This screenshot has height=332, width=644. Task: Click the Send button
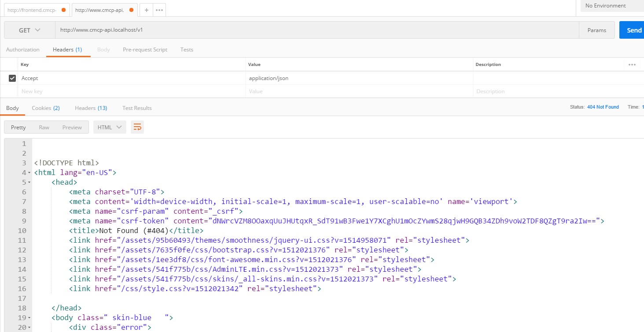pos(633,30)
